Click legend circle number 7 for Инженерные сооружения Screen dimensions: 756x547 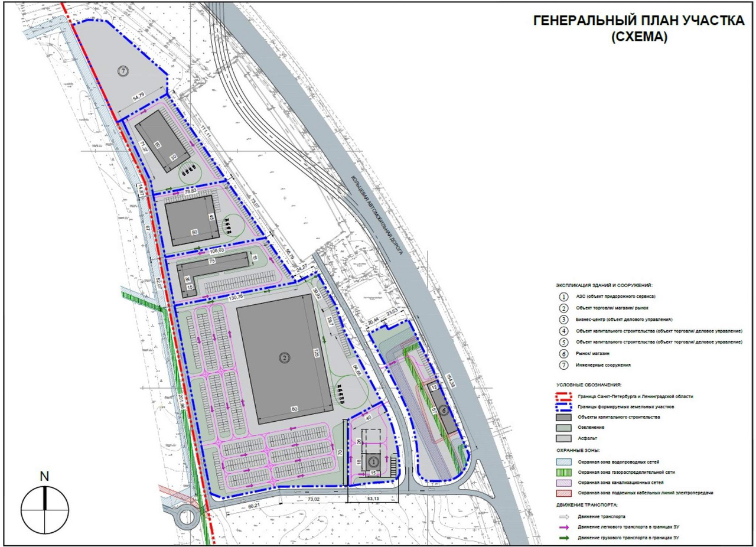tap(563, 365)
